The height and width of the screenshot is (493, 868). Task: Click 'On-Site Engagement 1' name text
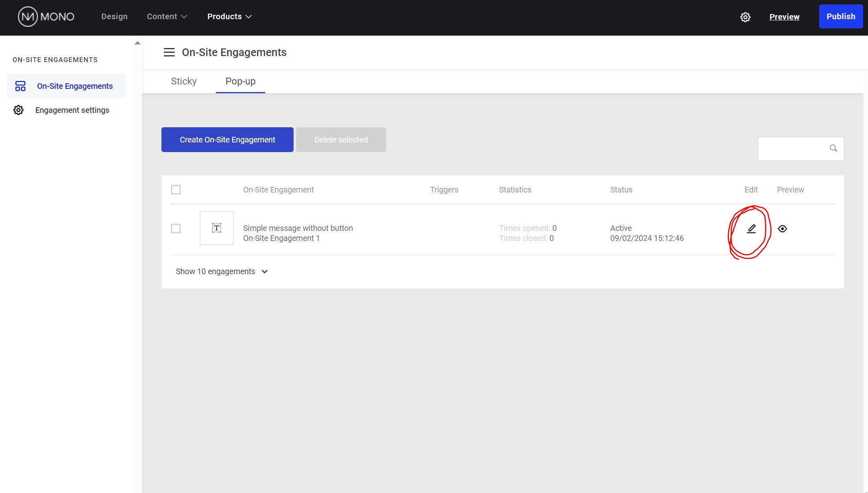[x=281, y=238]
